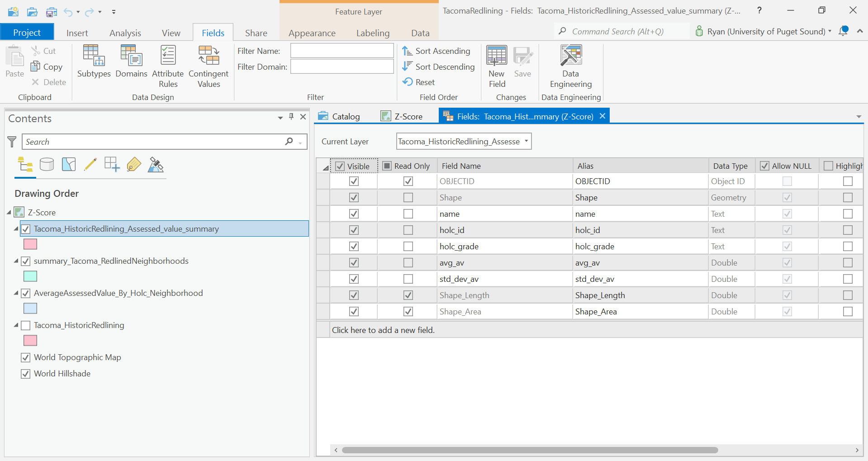Select List By Editing pencil icon

[x=90, y=164]
